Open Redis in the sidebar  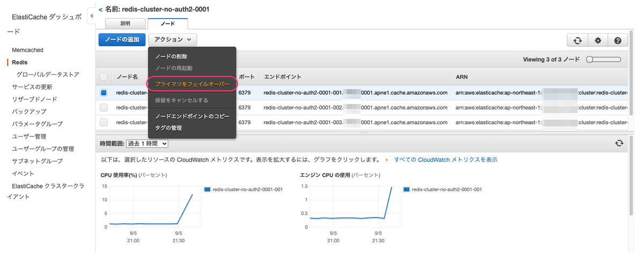click(x=20, y=62)
